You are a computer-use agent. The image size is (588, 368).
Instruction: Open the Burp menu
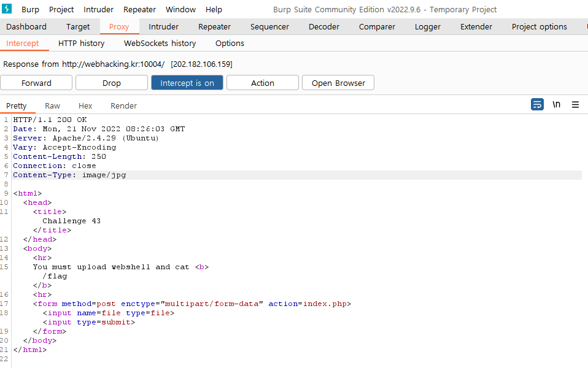pyautogui.click(x=30, y=9)
